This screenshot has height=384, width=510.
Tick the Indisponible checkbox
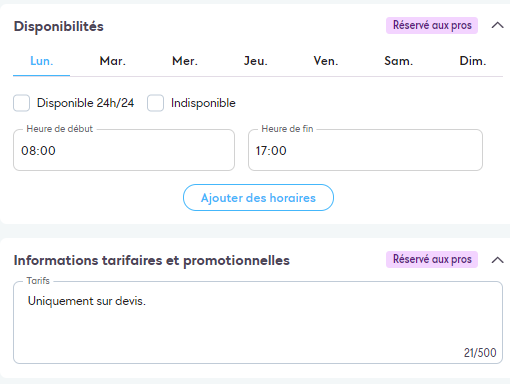pyautogui.click(x=155, y=103)
